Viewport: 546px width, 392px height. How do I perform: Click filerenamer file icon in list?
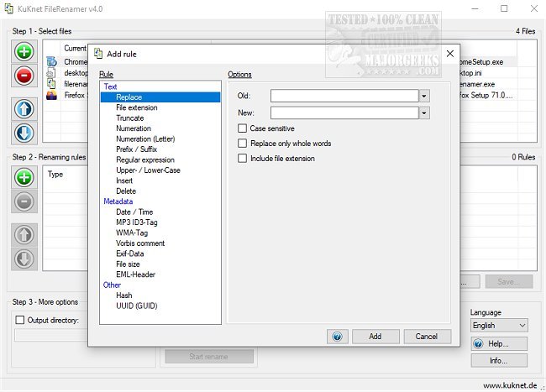[x=51, y=84]
